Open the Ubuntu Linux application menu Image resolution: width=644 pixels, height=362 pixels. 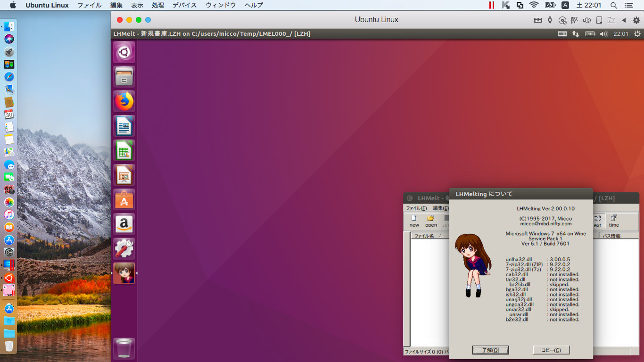47,5
